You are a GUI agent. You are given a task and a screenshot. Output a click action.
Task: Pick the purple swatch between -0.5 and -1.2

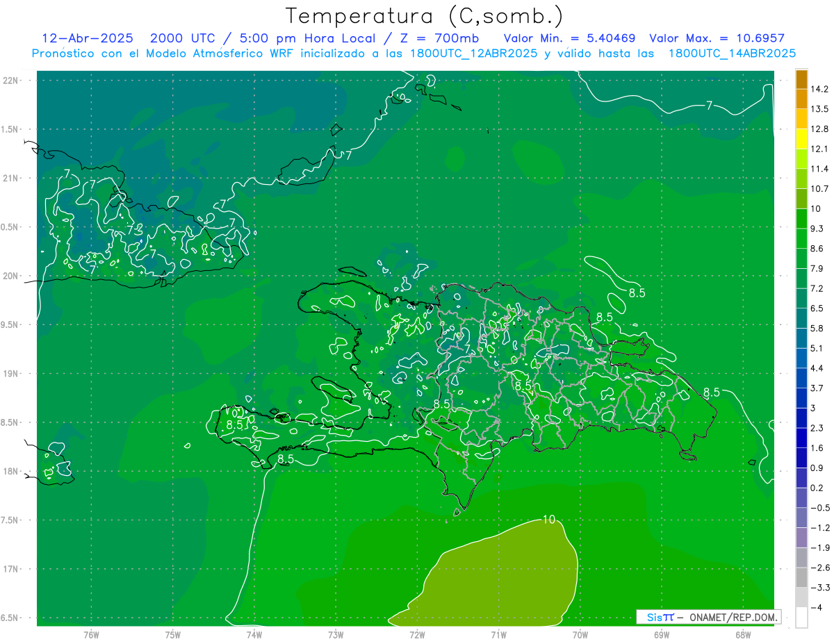[801, 517]
